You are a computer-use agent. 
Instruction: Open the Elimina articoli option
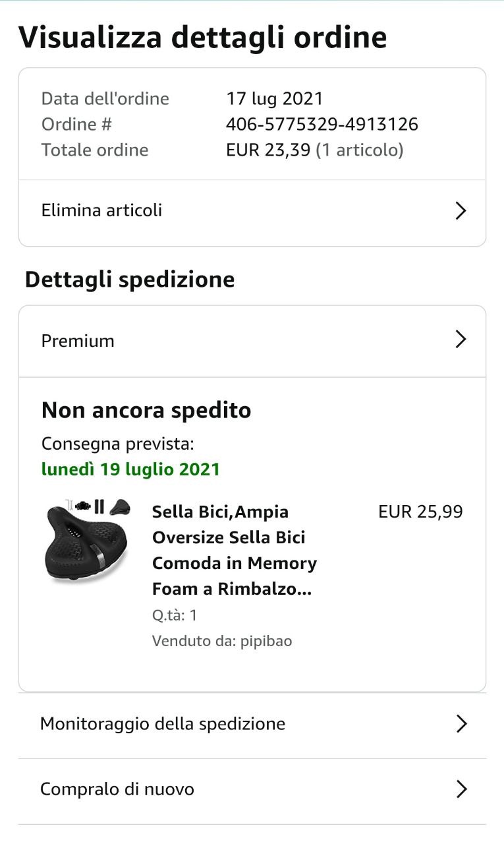102,211
